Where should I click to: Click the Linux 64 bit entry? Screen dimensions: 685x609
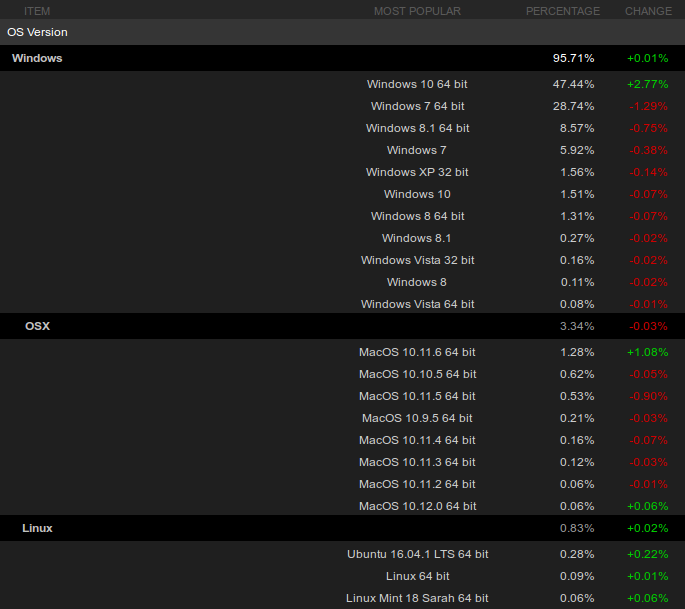tap(417, 576)
